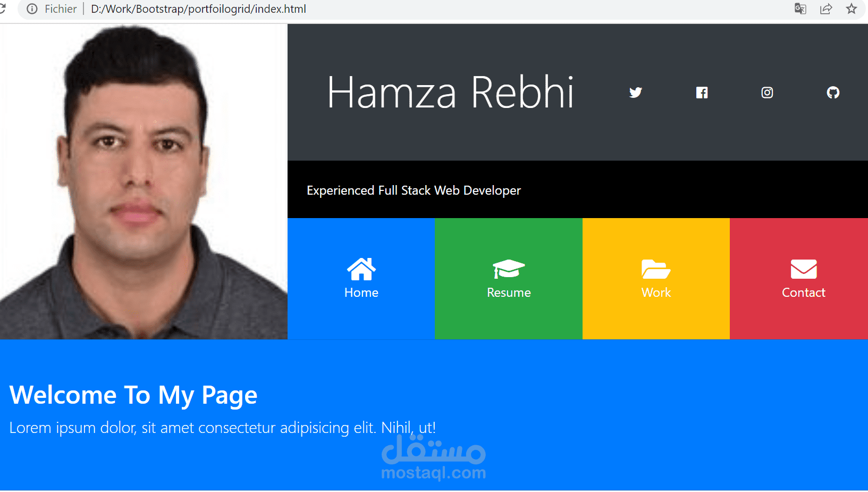Bookmark this page with the star icon
The image size is (868, 492).
coord(852,9)
